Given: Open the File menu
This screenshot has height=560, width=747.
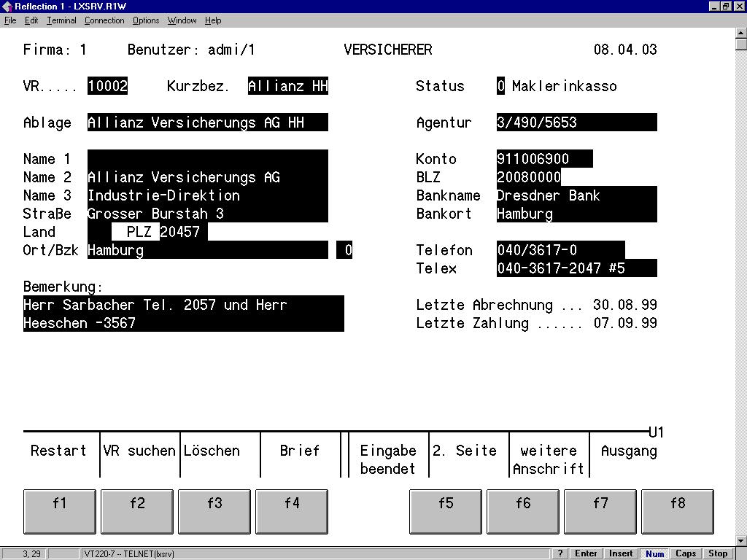Looking at the screenshot, I should 10,20.
